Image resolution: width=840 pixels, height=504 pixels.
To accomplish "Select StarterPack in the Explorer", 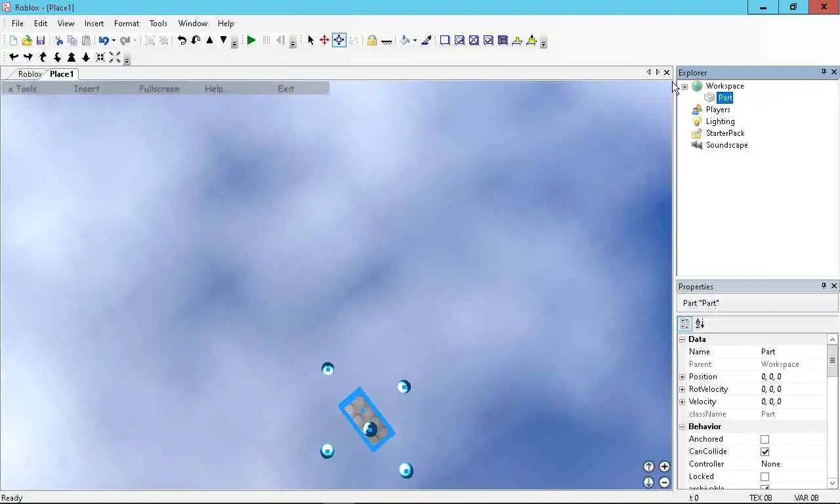I will tap(725, 133).
